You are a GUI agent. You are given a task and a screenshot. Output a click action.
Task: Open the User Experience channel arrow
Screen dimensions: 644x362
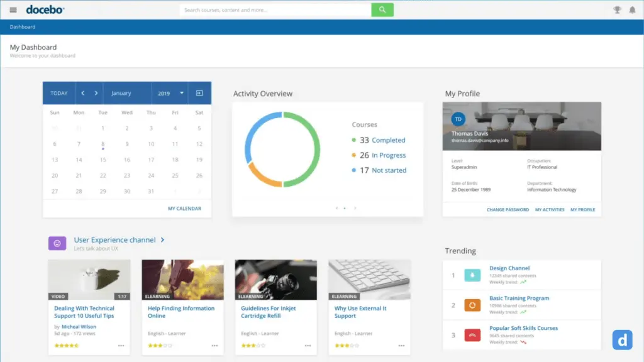[x=163, y=239]
